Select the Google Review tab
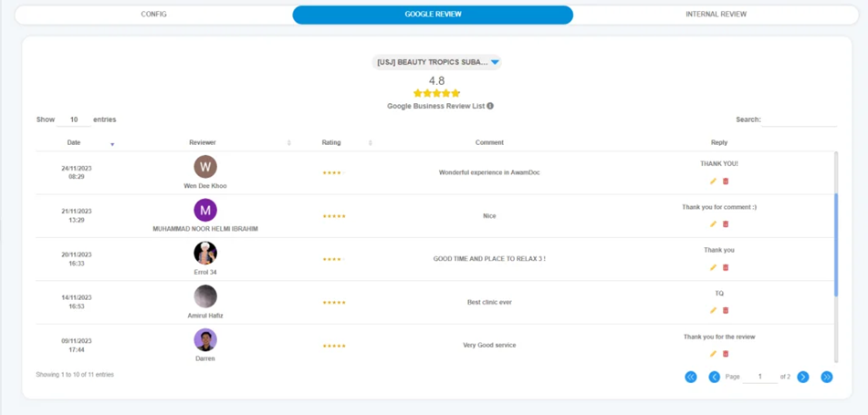868x415 pixels. [x=433, y=15]
